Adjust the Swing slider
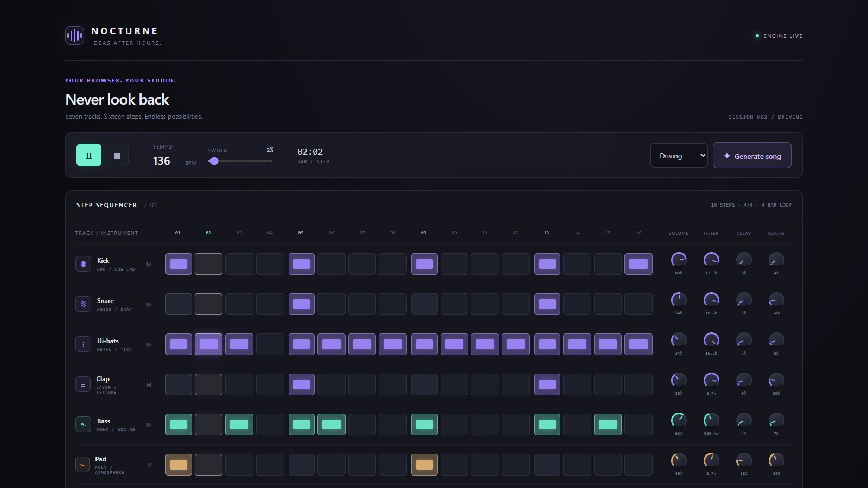868x488 pixels. [240, 161]
